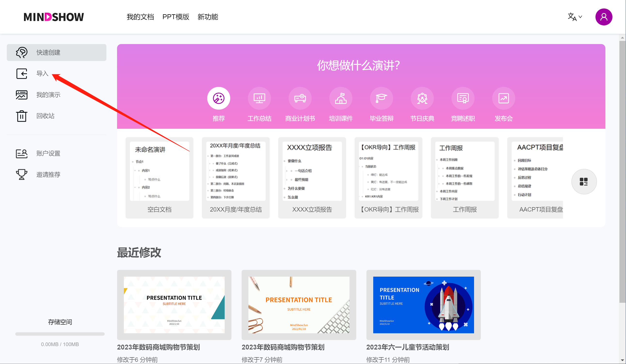This screenshot has width=626, height=364.
Task: Click the 快速创建 head icon
Action: pyautogui.click(x=22, y=52)
